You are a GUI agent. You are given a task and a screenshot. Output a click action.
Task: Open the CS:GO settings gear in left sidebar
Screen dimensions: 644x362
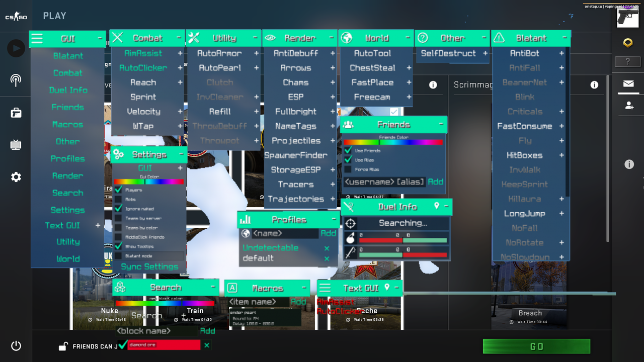pos(16,177)
